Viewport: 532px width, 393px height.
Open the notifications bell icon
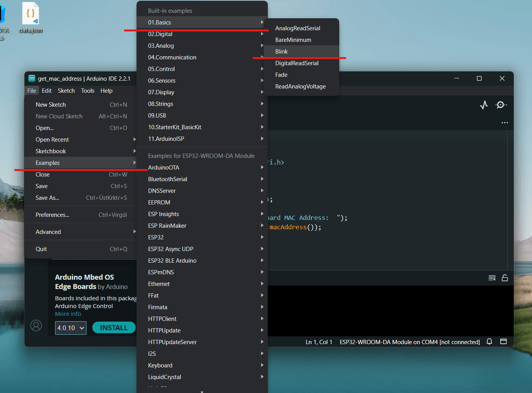point(489,341)
